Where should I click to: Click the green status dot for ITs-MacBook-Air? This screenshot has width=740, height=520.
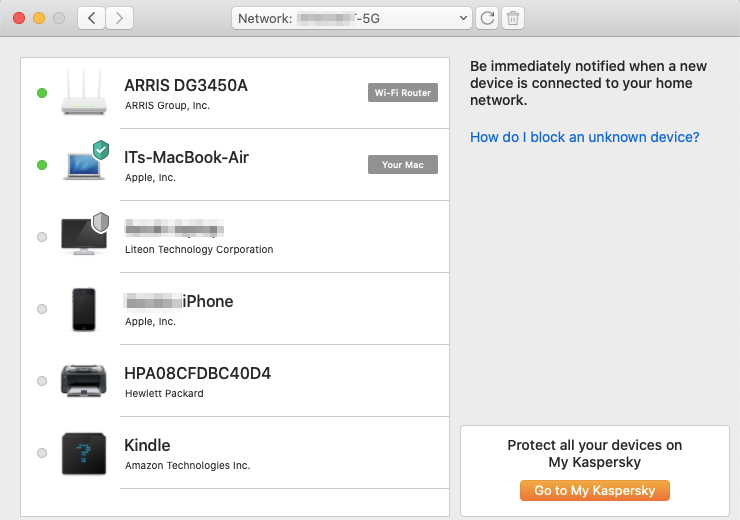(42, 165)
